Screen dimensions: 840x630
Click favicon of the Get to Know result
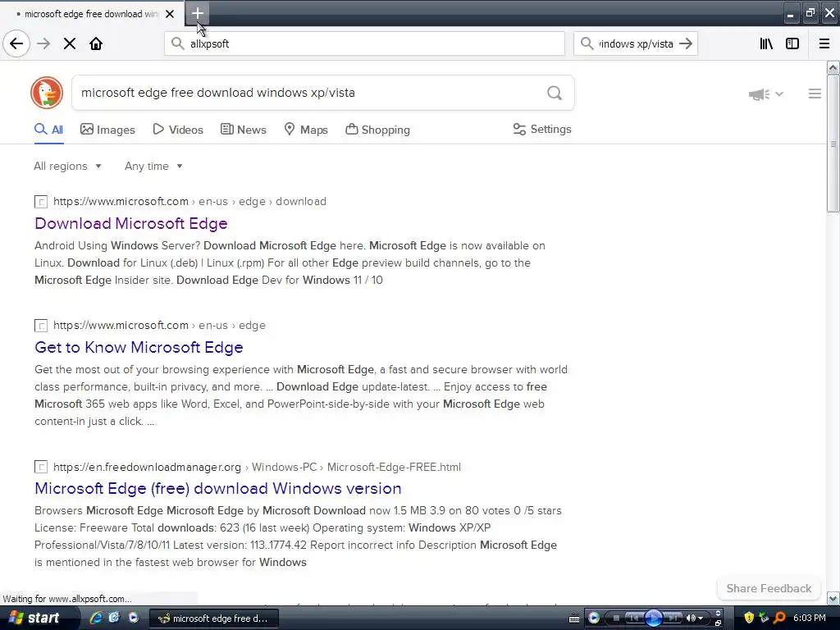pos(41,326)
